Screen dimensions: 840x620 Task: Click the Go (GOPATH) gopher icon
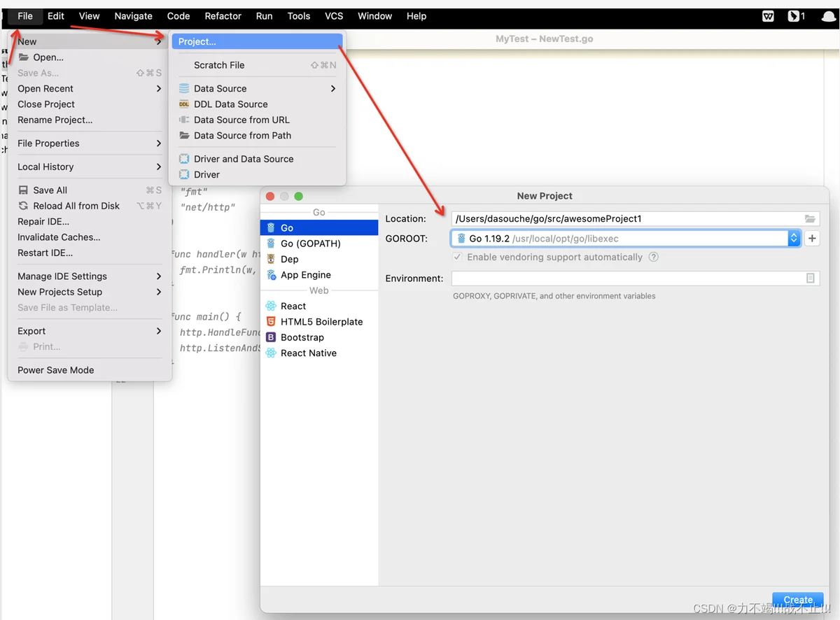(271, 244)
